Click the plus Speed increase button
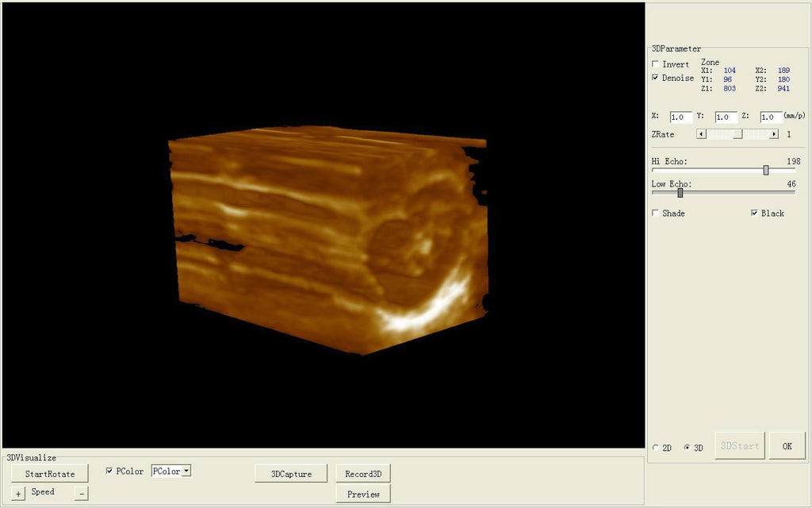Image resolution: width=812 pixels, height=508 pixels. 19,494
